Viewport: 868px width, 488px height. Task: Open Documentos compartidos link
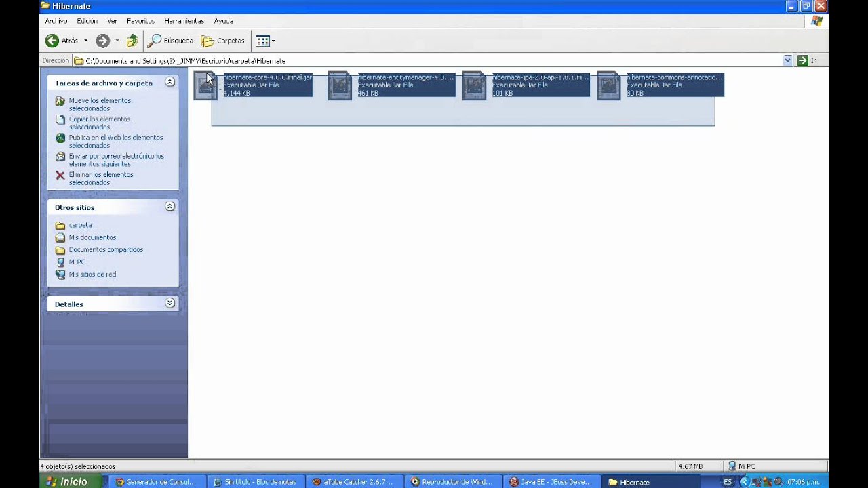pyautogui.click(x=106, y=249)
